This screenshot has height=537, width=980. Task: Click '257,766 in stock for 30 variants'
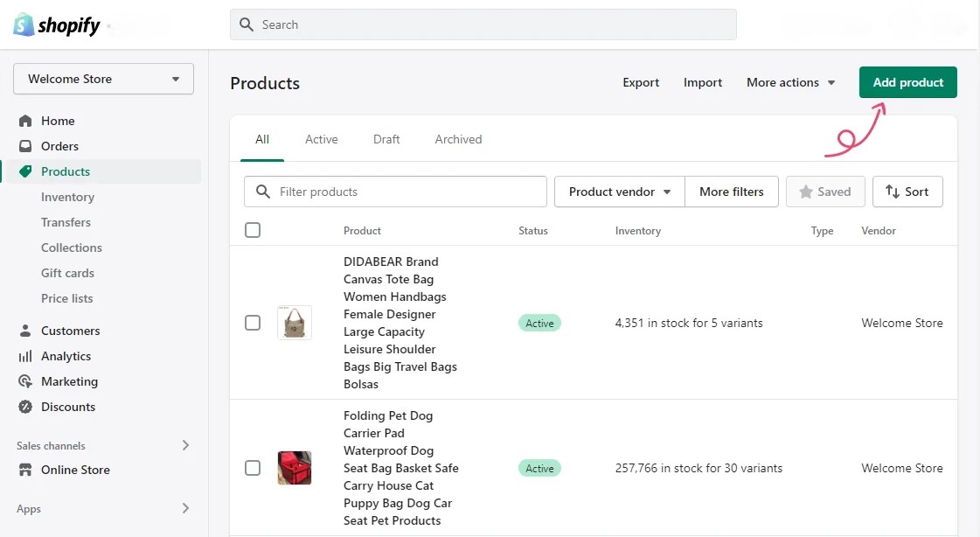[x=699, y=468]
